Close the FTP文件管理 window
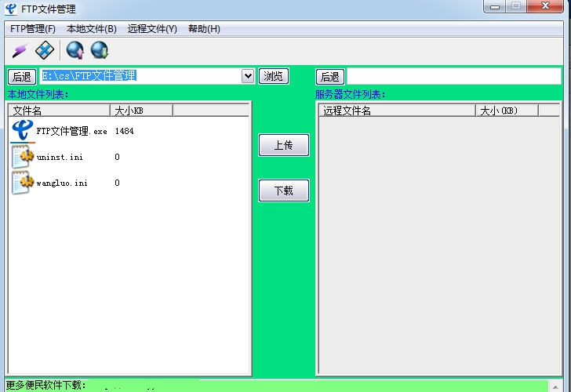 545,6
